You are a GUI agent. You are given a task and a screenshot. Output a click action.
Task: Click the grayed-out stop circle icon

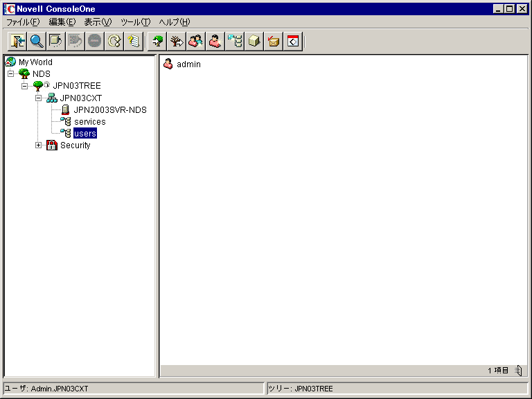[95, 42]
